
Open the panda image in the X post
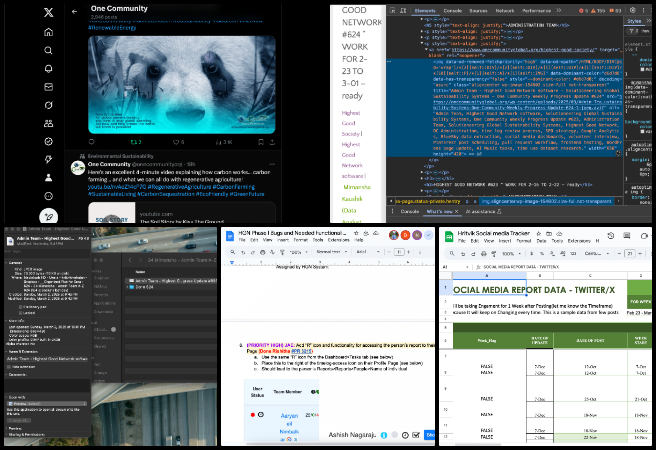click(x=182, y=85)
